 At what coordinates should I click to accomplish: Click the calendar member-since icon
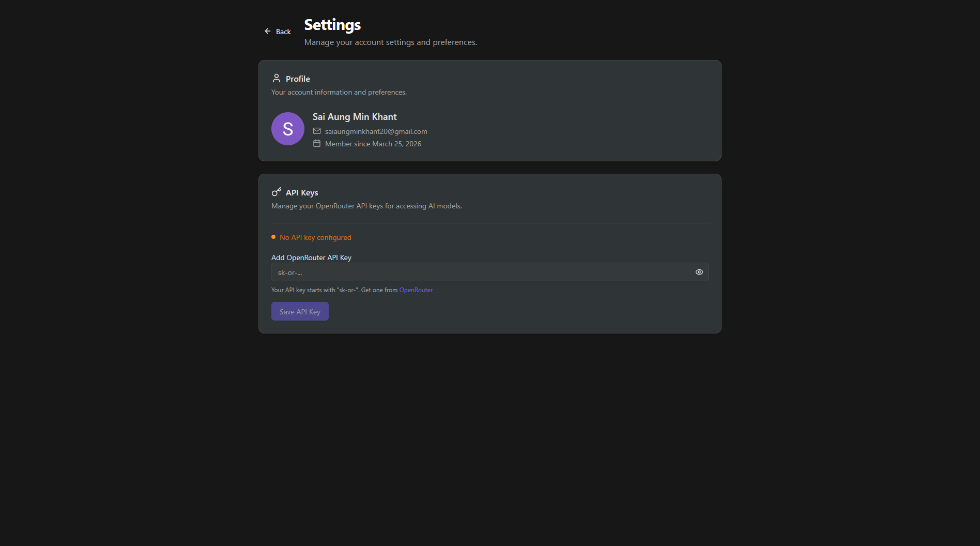click(x=317, y=144)
